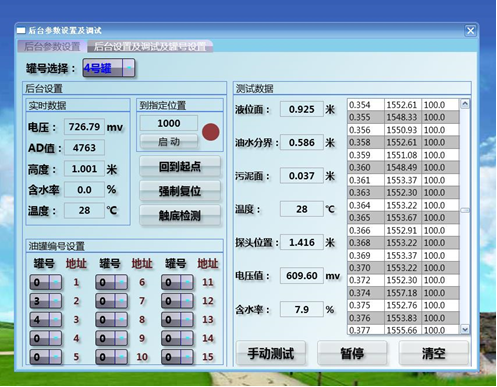Switch to 后台设置及测试及罐号设置 tab

pos(150,46)
